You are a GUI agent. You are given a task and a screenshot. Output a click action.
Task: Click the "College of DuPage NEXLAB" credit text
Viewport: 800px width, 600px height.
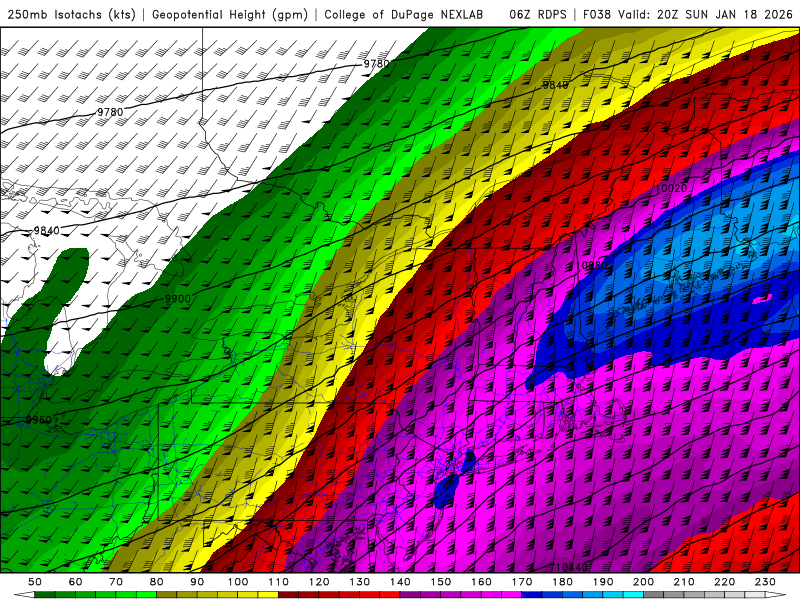click(404, 14)
